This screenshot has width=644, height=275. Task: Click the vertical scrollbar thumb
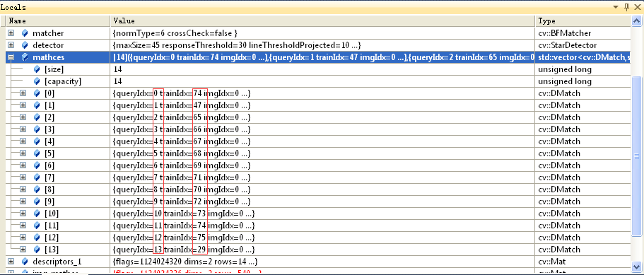pyautogui.click(x=637, y=156)
